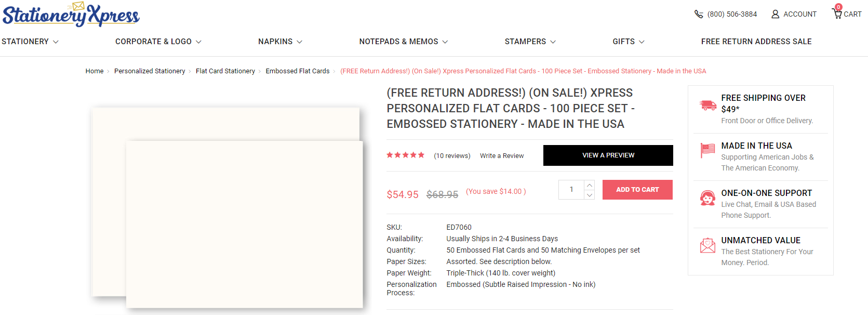
Task: Expand the Stationery menu
Action: pos(30,42)
